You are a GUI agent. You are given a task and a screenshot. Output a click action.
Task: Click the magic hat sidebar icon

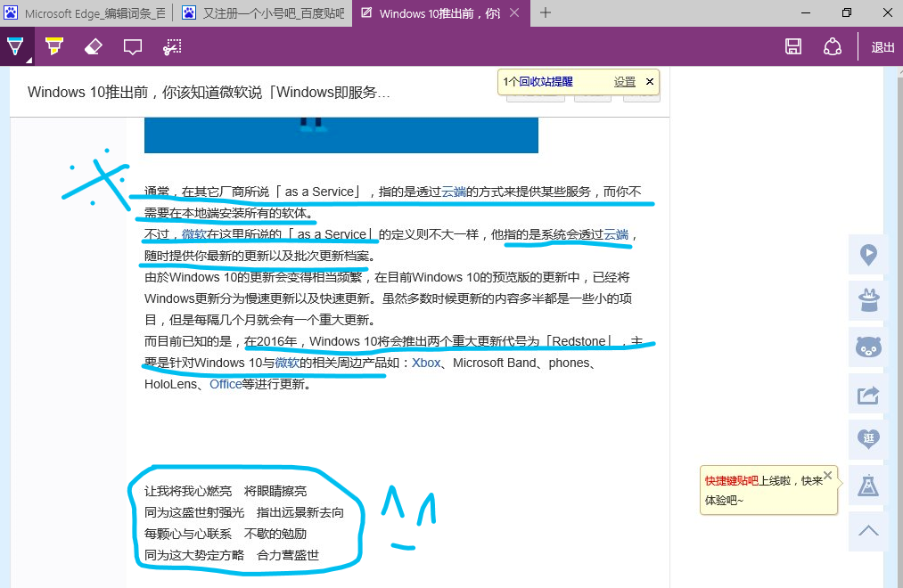point(868,300)
